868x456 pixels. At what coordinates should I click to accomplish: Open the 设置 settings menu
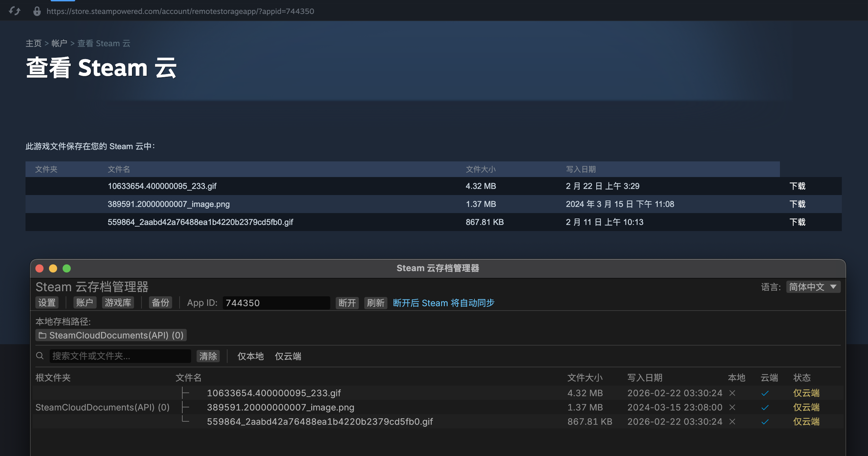(x=47, y=302)
